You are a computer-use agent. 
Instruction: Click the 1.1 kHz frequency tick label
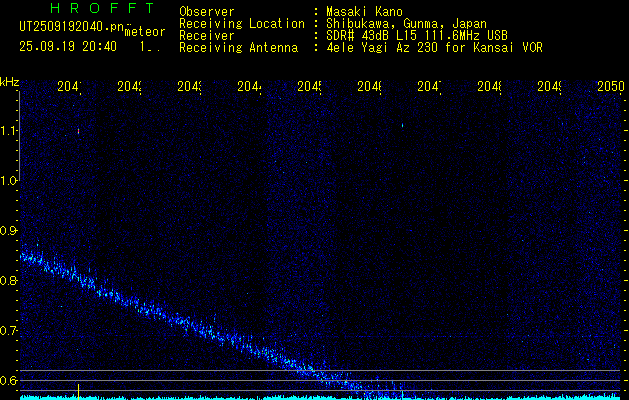[x=9, y=131]
